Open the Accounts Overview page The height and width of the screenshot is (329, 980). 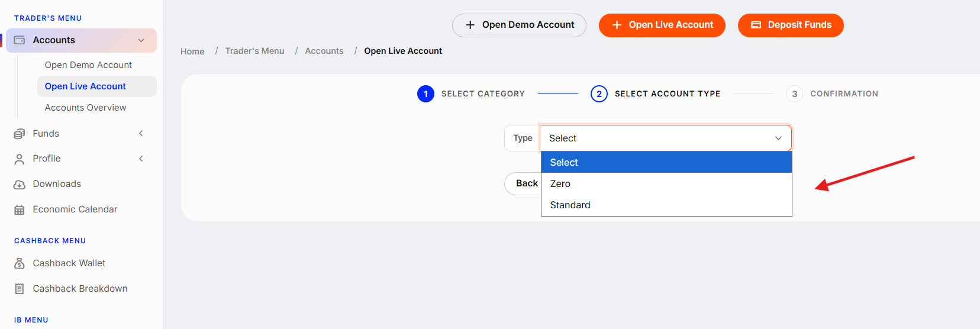point(85,108)
